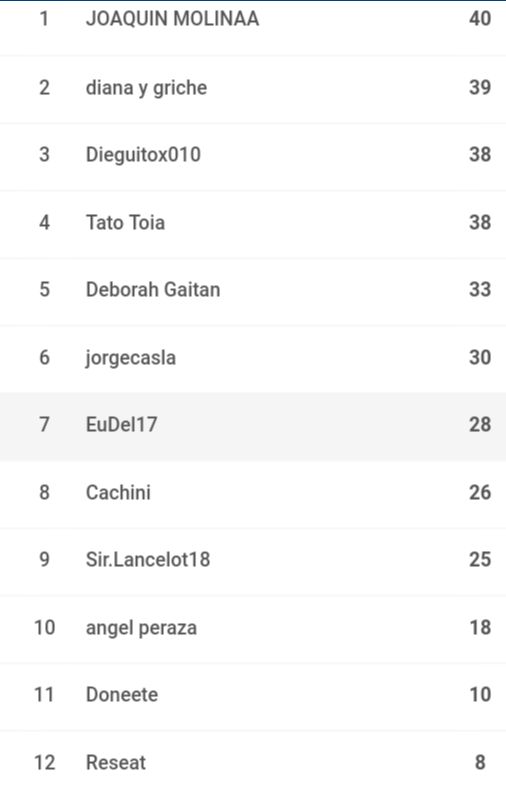Click score 8 in the Reseat row
506x790 pixels.
coord(480,763)
